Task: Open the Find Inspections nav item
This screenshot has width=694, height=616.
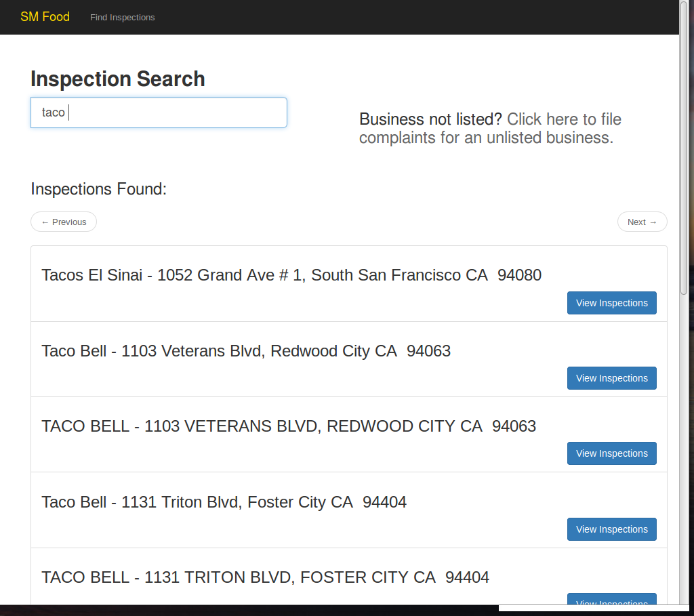Action: point(122,18)
